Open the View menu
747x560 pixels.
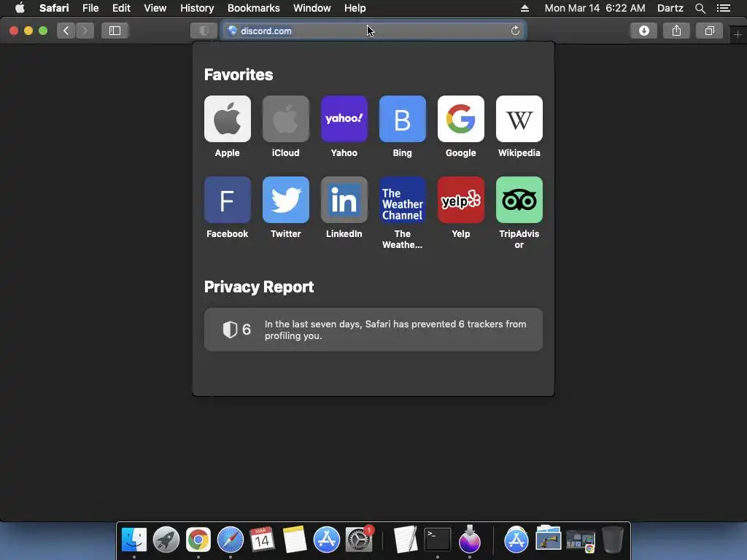[x=155, y=8]
